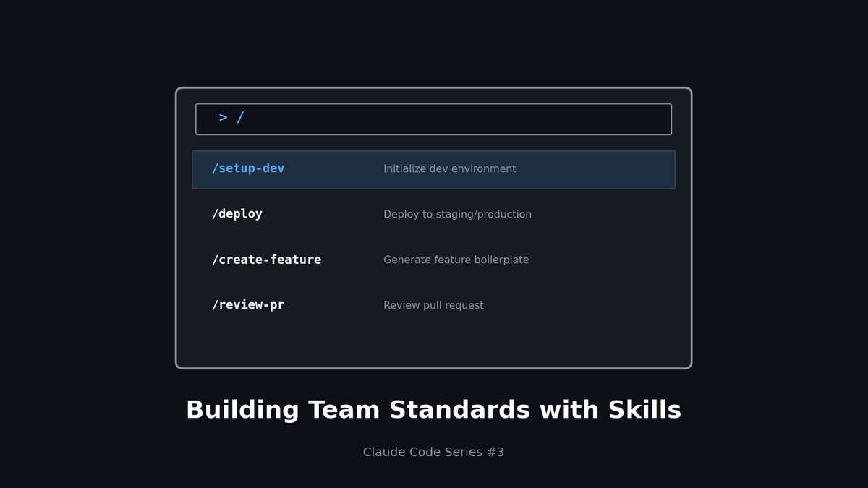Image resolution: width=868 pixels, height=488 pixels.
Task: Click the 'Claude Code Series #3' subtitle
Action: pyautogui.click(x=433, y=452)
